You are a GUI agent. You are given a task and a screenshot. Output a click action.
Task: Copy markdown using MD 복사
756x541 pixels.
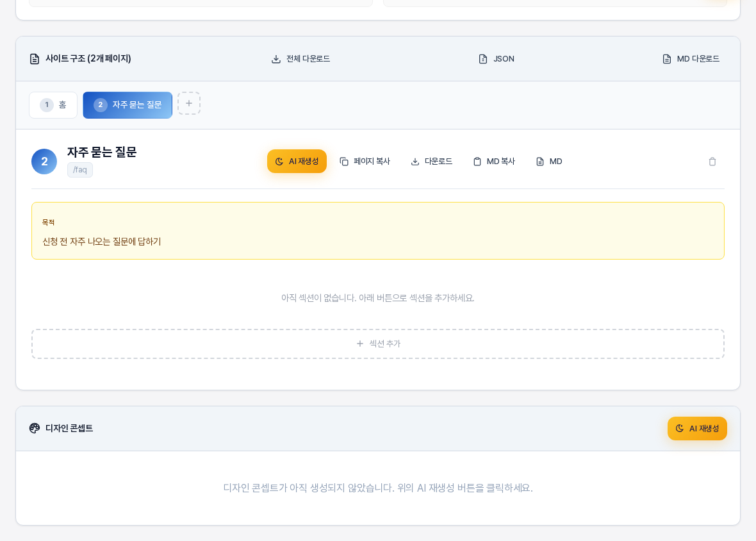[494, 162]
